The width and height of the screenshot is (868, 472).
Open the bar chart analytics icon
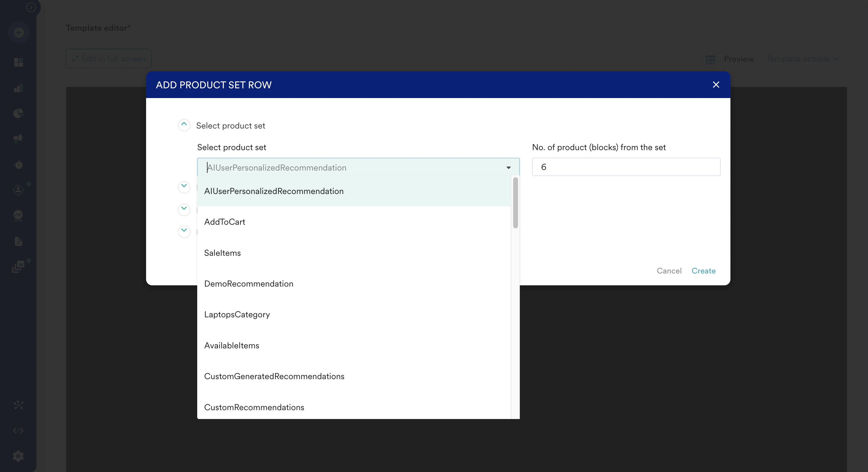19,88
